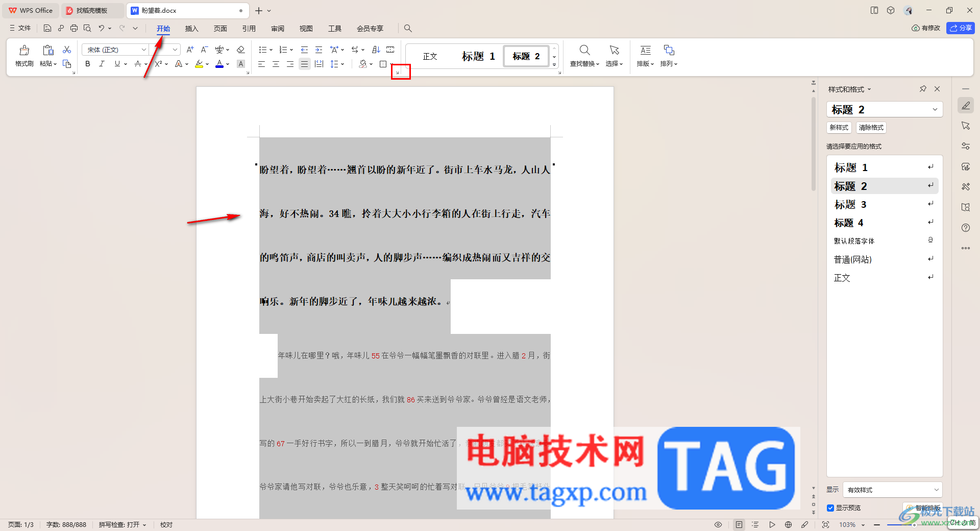Viewport: 980px width, 531px height.
Task: Open the ribbon search magnifier icon
Action: pyautogui.click(x=408, y=28)
